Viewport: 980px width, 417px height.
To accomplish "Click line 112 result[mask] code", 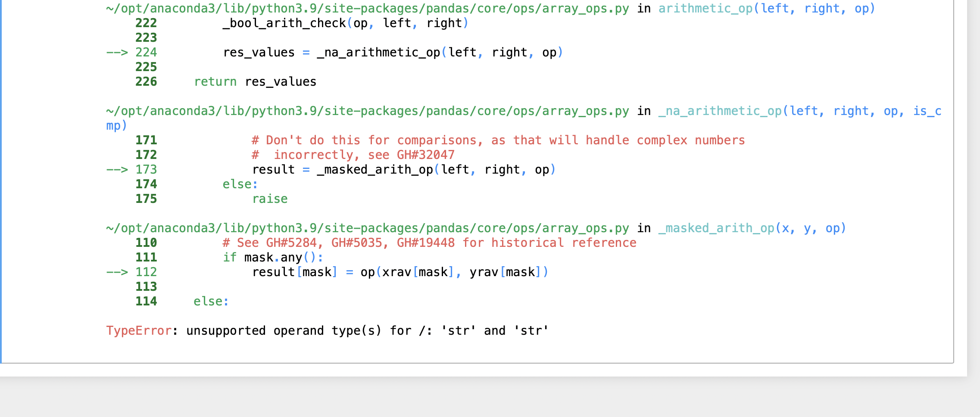I will coord(400,272).
